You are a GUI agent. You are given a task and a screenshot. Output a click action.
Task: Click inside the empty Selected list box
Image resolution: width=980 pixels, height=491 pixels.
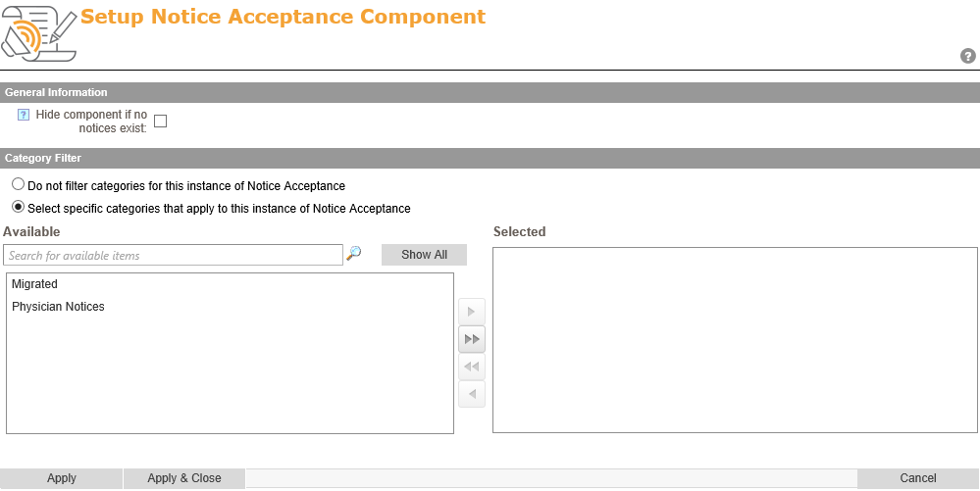coord(735,339)
